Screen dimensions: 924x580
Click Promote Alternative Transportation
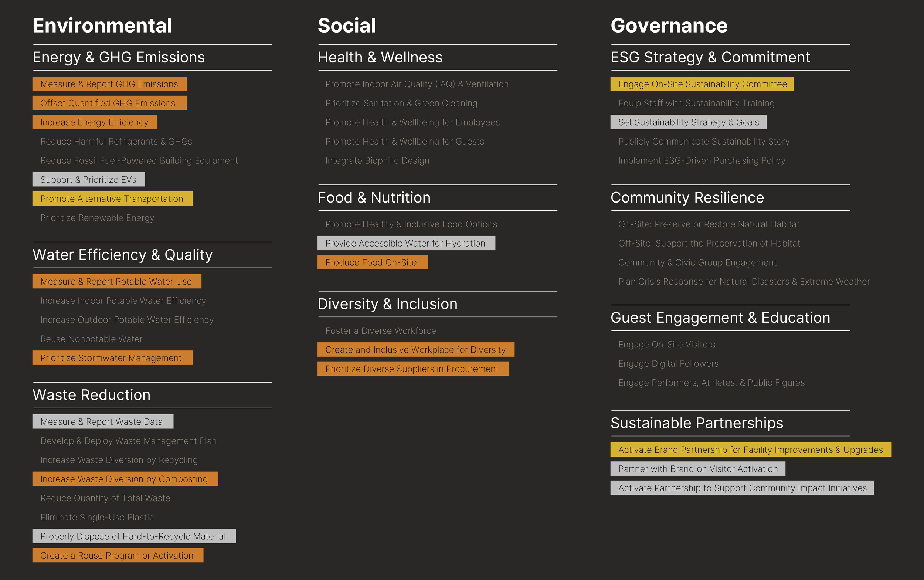(112, 198)
